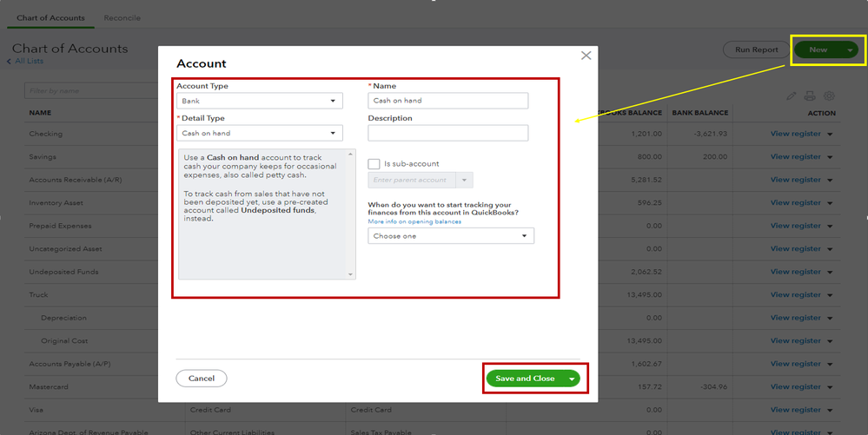Screen dimensions: 868x435
Task: Switch to the Reconcile tab
Action: pyautogui.click(x=122, y=17)
